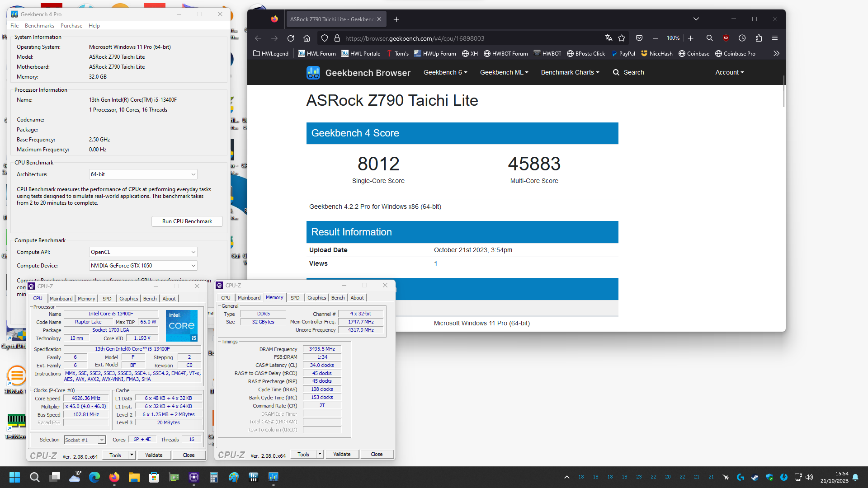This screenshot has width=868, height=488.
Task: Click Search on Geekbench Browser
Action: [x=628, y=72]
